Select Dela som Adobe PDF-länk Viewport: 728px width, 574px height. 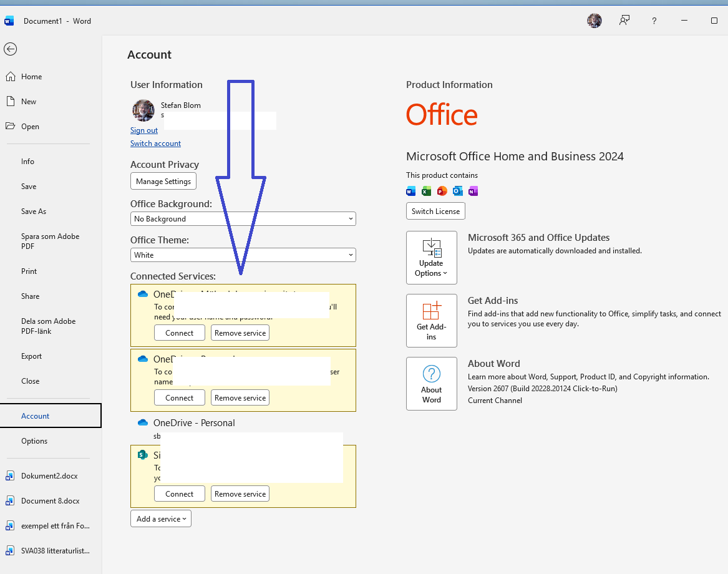point(48,326)
